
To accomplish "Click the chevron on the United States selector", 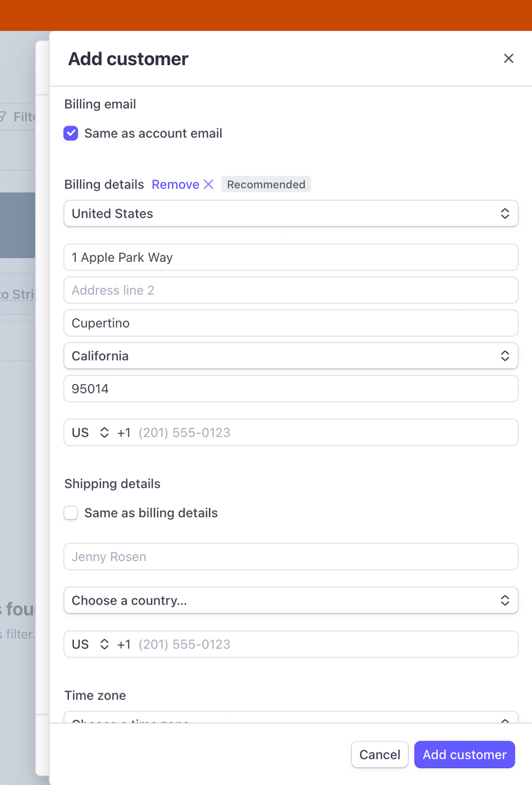I will [x=505, y=213].
